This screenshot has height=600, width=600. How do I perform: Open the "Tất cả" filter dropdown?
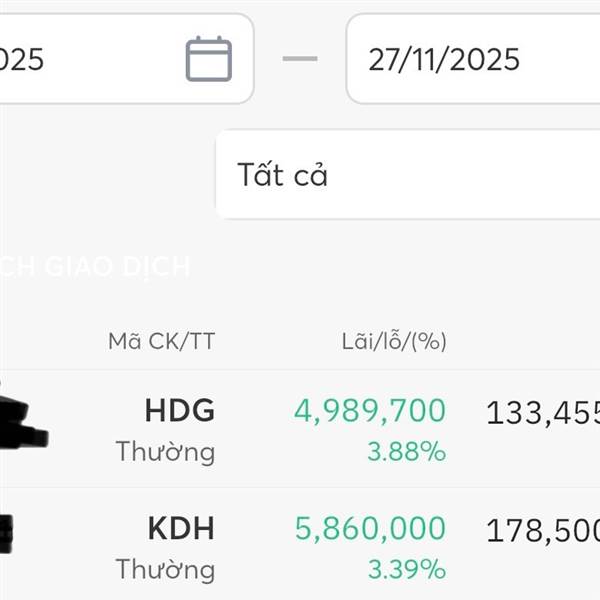point(400,175)
